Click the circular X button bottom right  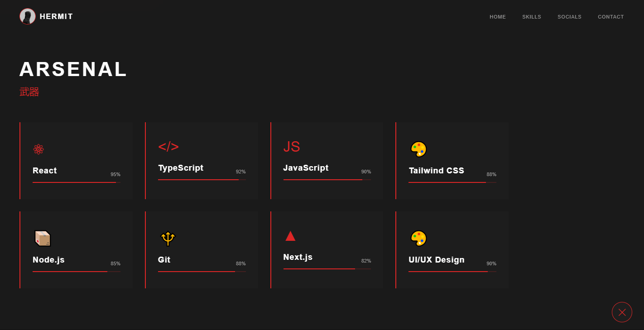click(622, 312)
